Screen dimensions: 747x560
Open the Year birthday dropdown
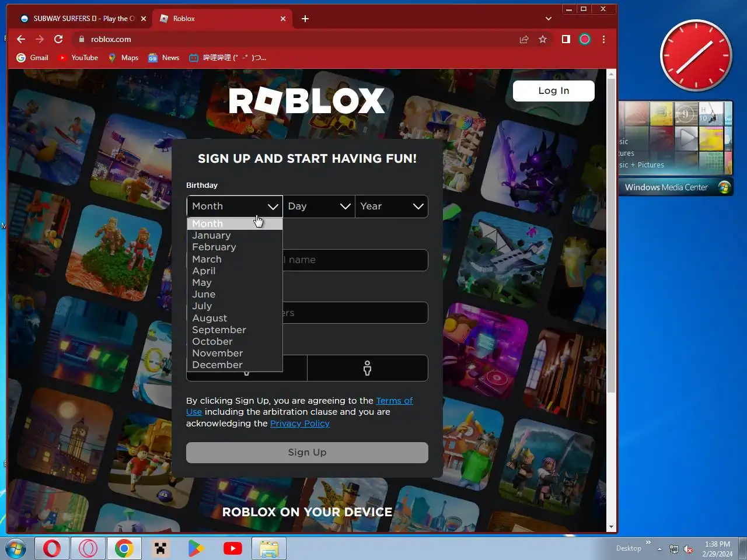point(392,206)
